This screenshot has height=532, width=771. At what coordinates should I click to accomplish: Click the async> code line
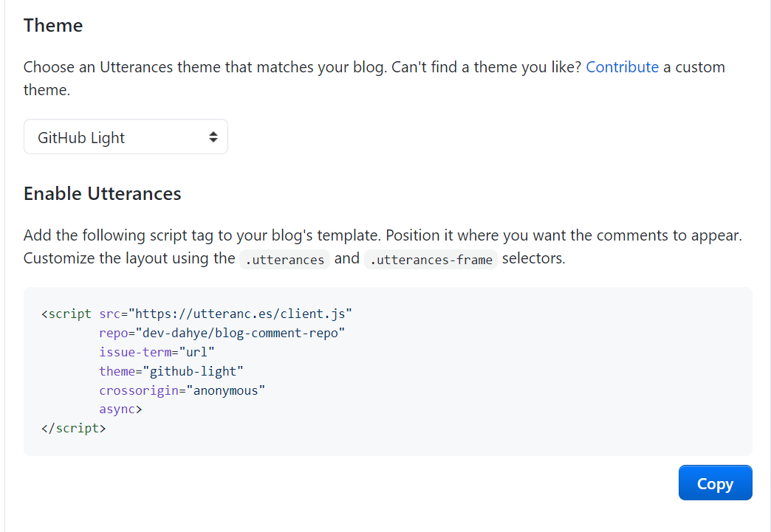(120, 409)
